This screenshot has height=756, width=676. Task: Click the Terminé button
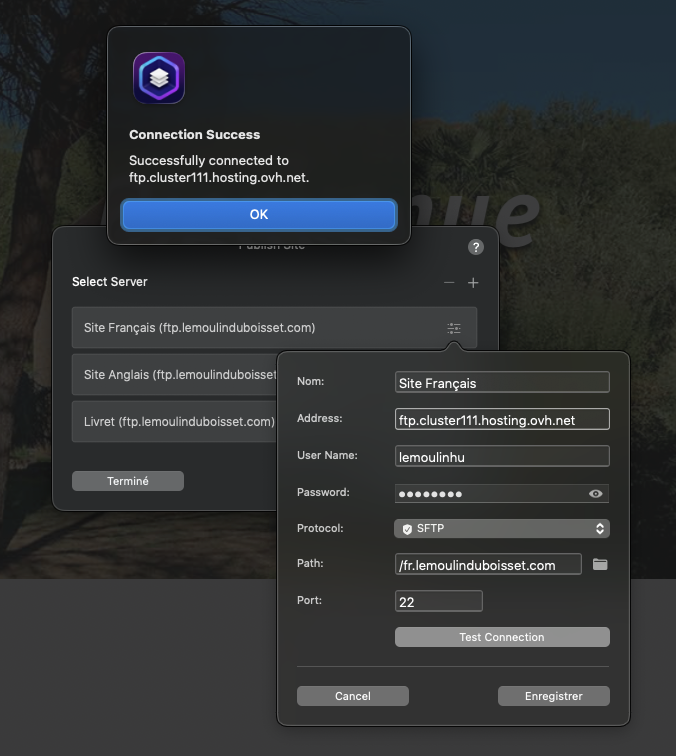coord(128,481)
